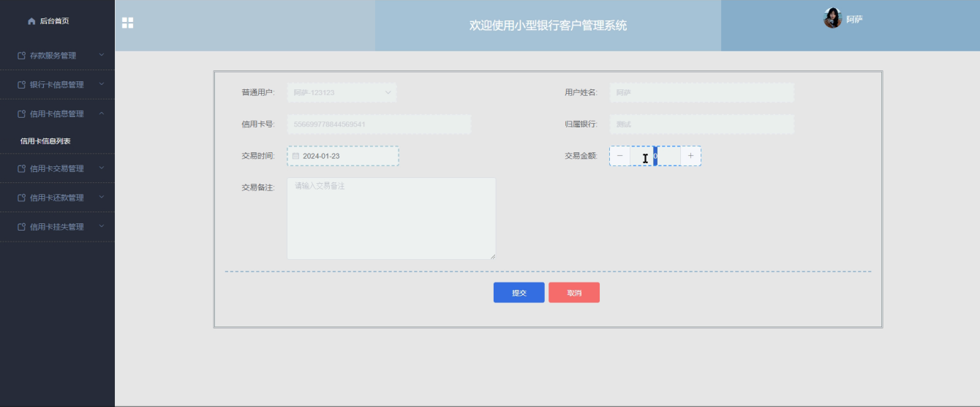Click the 信用卡信息管理 menu icon

point(22,114)
